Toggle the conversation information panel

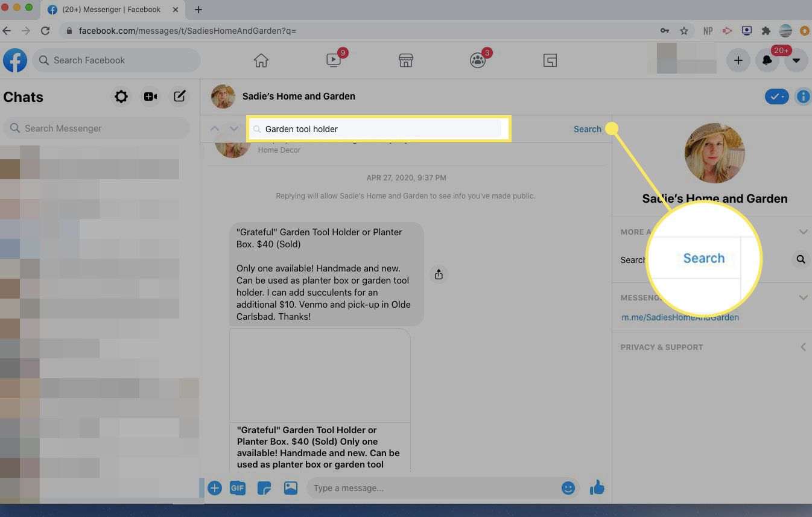[803, 97]
